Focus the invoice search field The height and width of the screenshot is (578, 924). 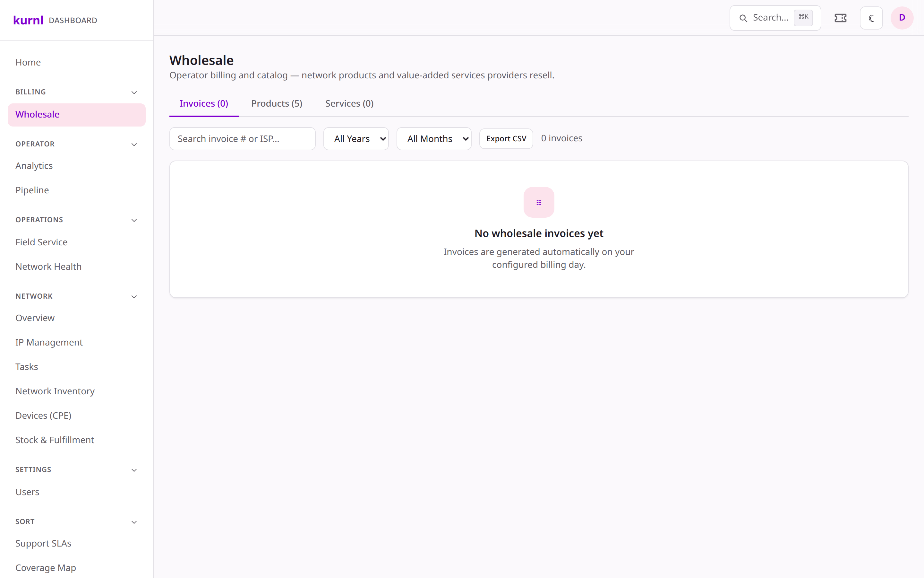[243, 139]
